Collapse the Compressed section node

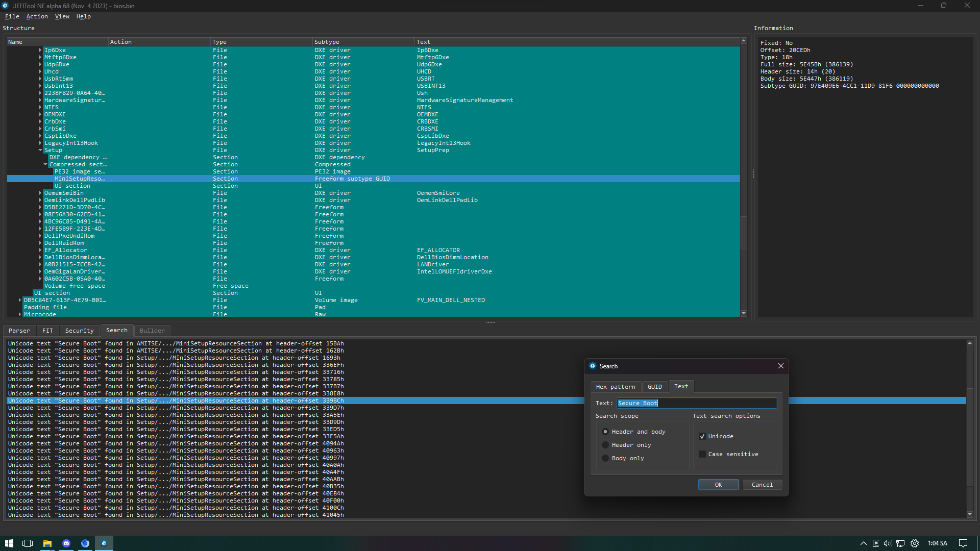45,164
